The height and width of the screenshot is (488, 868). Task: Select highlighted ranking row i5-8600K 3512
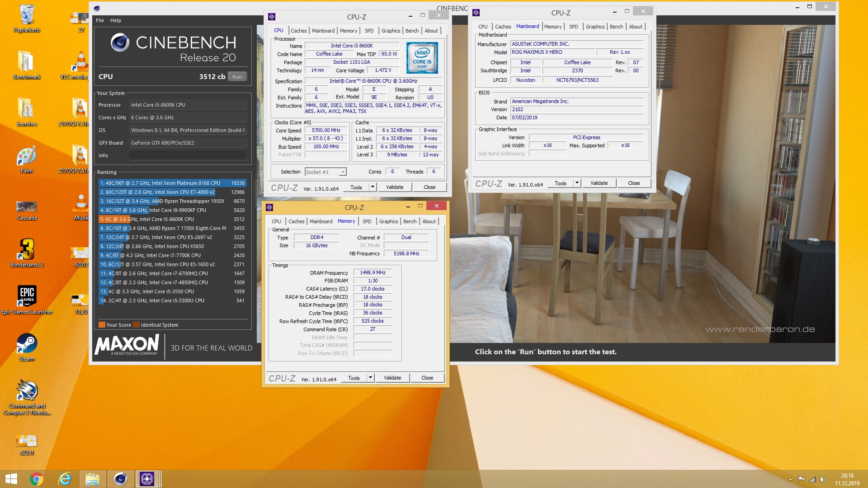tap(172, 219)
